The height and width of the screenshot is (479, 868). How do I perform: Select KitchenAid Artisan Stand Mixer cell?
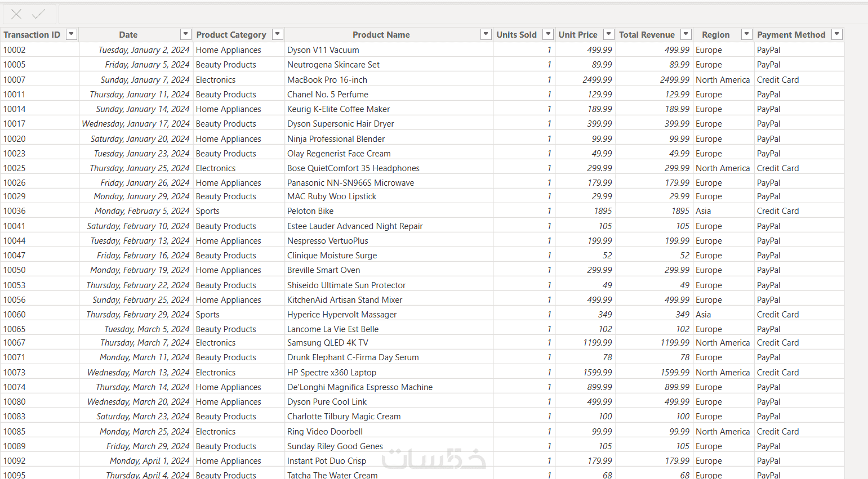(x=389, y=300)
